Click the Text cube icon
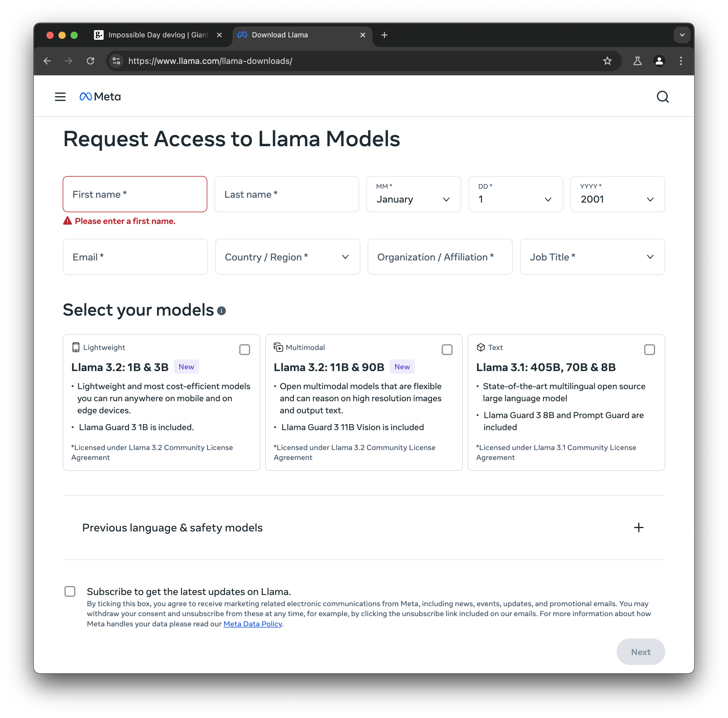 (481, 347)
